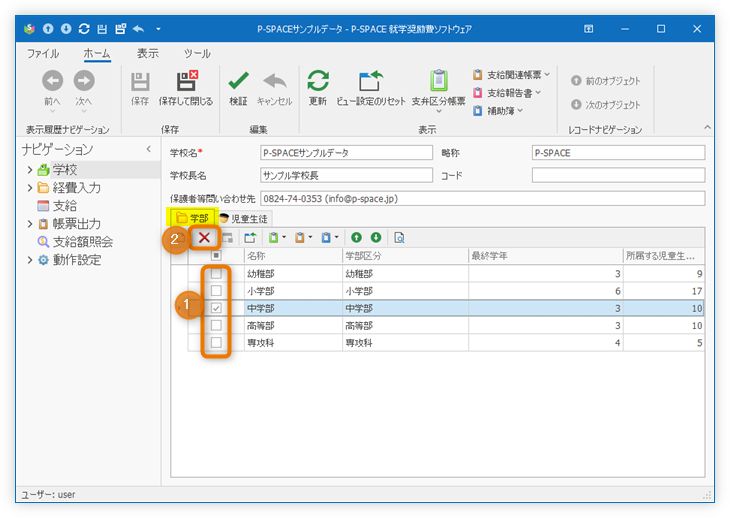Collapse the ナビゲーション panel
730x518 pixels.
point(149,149)
